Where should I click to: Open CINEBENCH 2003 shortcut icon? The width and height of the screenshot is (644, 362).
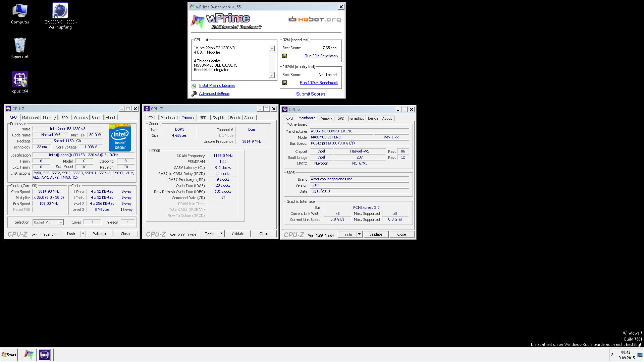coord(60,16)
